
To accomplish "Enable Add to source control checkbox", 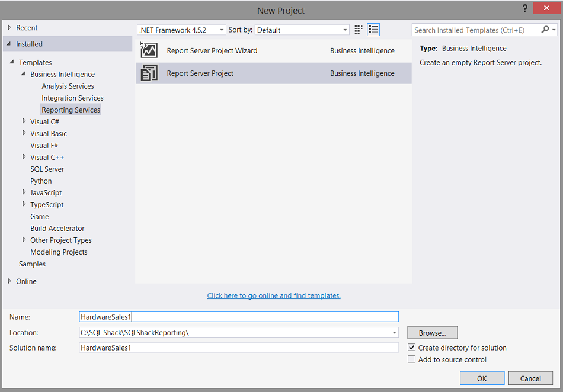I will 411,359.
